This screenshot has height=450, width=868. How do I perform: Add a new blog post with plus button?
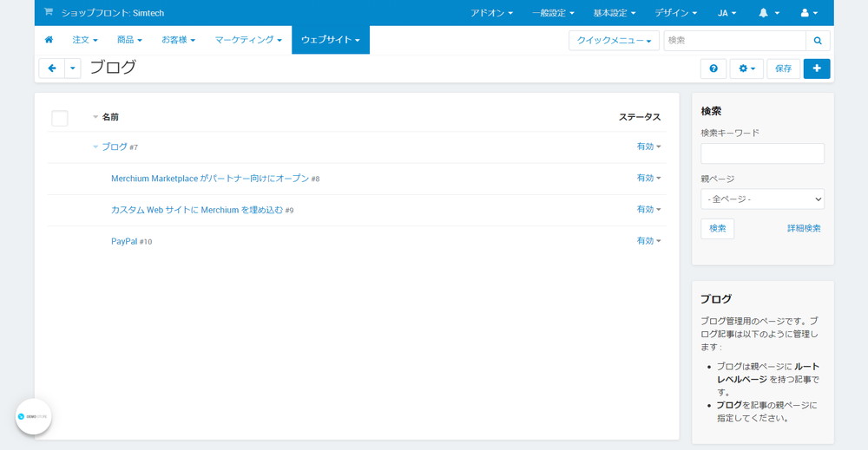[817, 68]
